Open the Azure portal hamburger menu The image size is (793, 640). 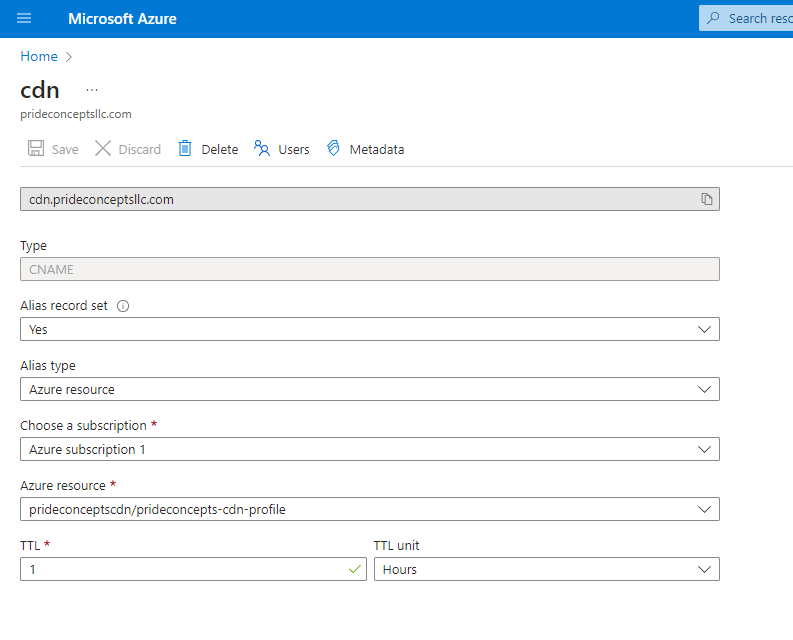24,19
